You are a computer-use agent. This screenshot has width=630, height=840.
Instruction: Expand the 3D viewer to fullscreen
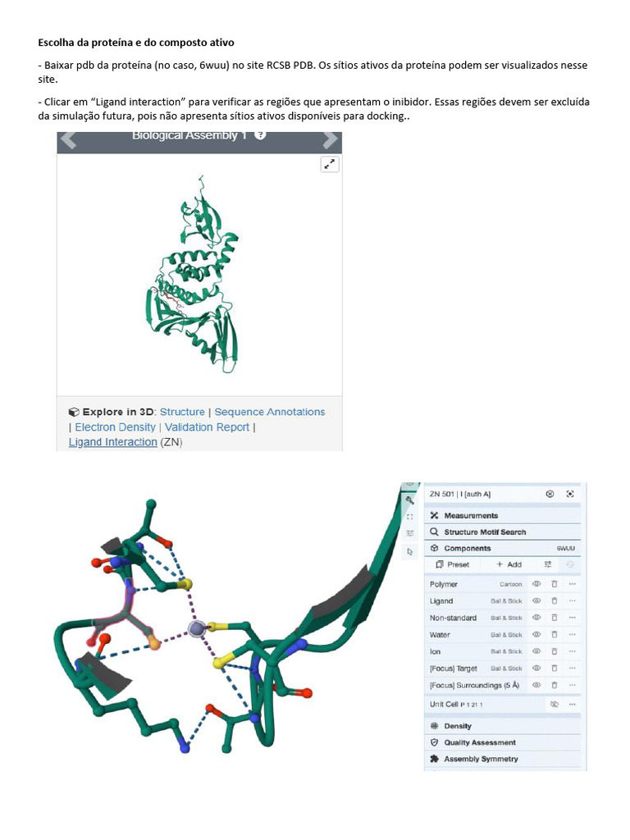(x=330, y=164)
